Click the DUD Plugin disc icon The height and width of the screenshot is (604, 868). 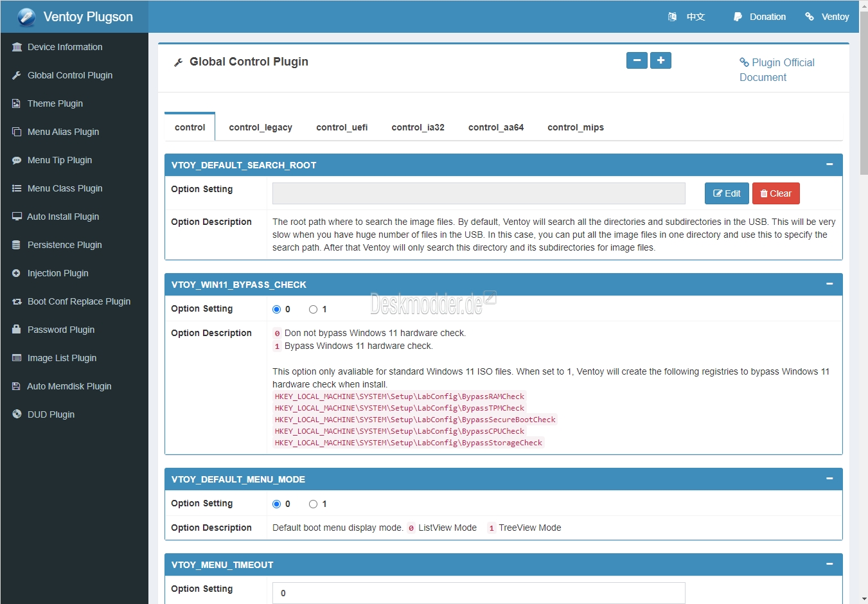click(x=17, y=414)
